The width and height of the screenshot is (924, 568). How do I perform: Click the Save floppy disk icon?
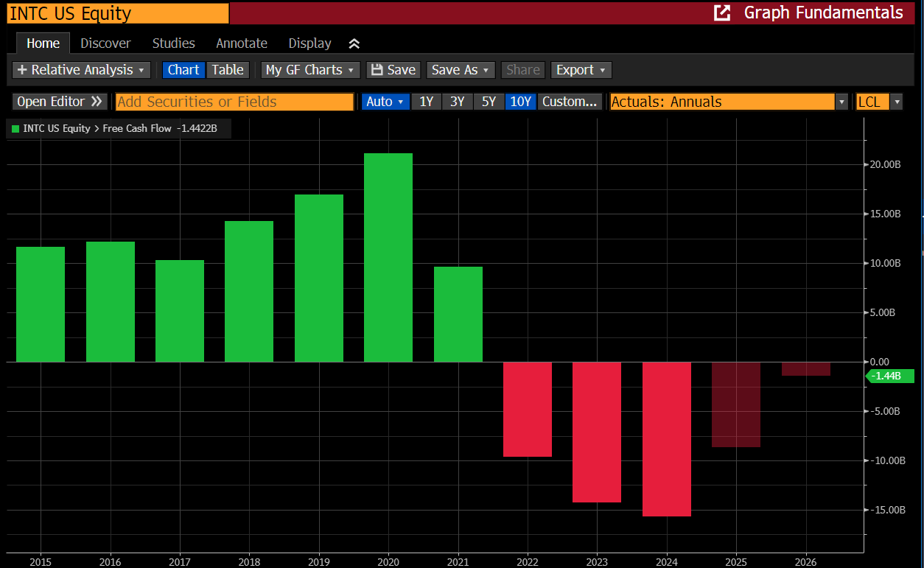pos(377,70)
